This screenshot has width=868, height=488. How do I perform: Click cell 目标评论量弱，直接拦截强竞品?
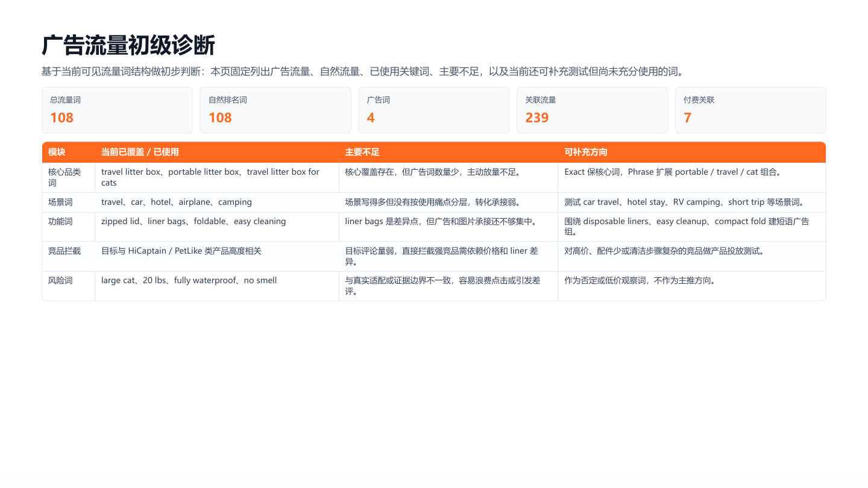[448, 257]
